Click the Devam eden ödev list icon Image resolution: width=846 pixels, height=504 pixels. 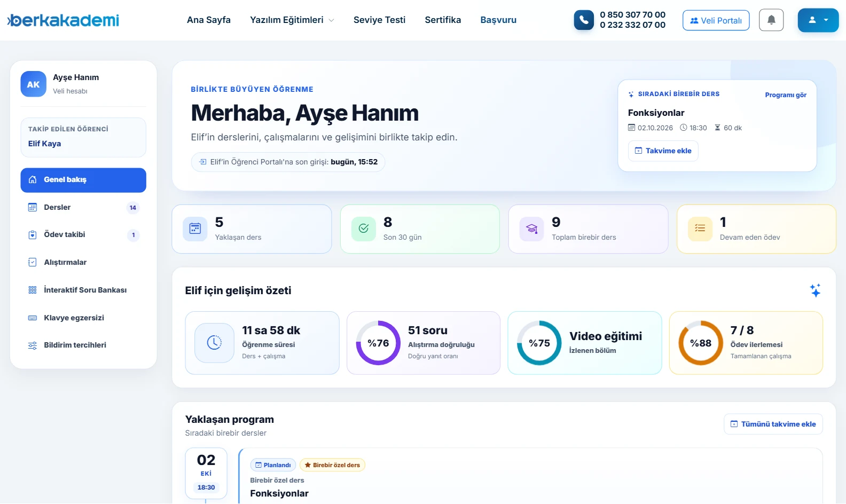click(x=700, y=229)
